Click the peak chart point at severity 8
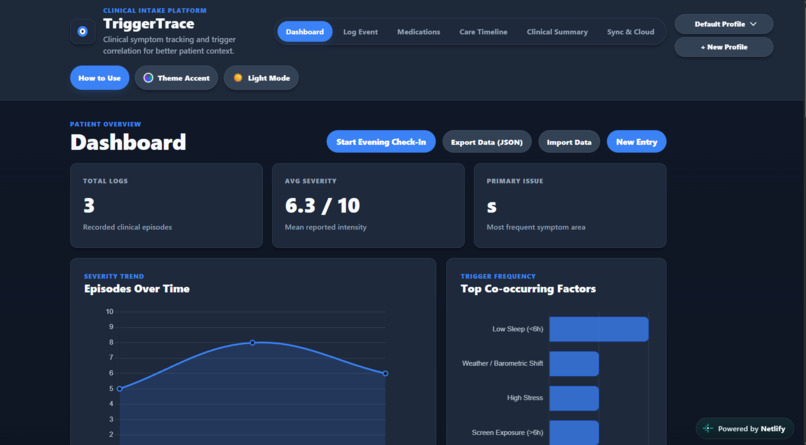The image size is (806, 445). tap(252, 342)
